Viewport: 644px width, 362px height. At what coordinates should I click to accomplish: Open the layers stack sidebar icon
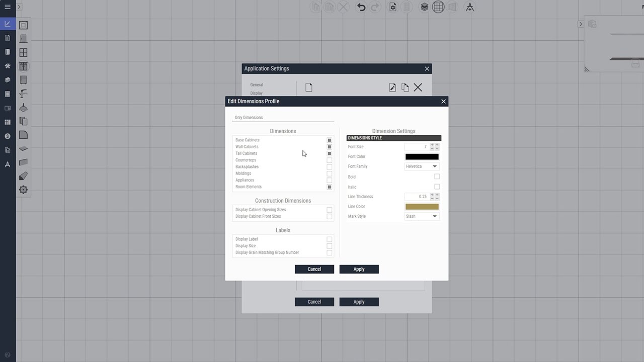tap(8, 80)
